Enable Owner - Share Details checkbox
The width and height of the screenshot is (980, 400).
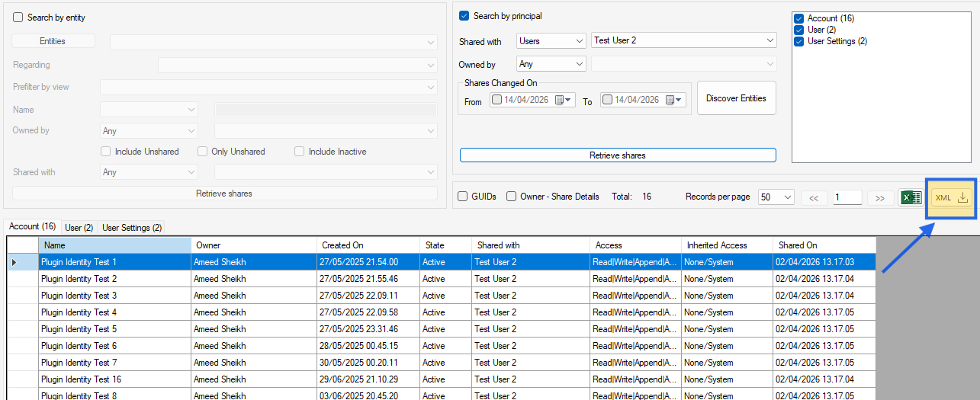[x=512, y=197]
